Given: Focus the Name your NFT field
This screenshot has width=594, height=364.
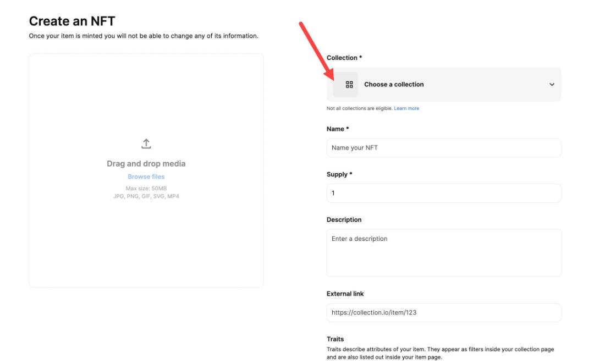Looking at the screenshot, I should pyautogui.click(x=444, y=148).
